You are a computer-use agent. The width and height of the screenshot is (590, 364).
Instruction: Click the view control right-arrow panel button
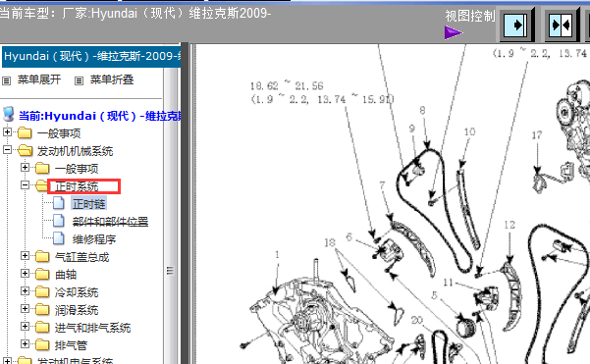pyautogui.click(x=516, y=25)
